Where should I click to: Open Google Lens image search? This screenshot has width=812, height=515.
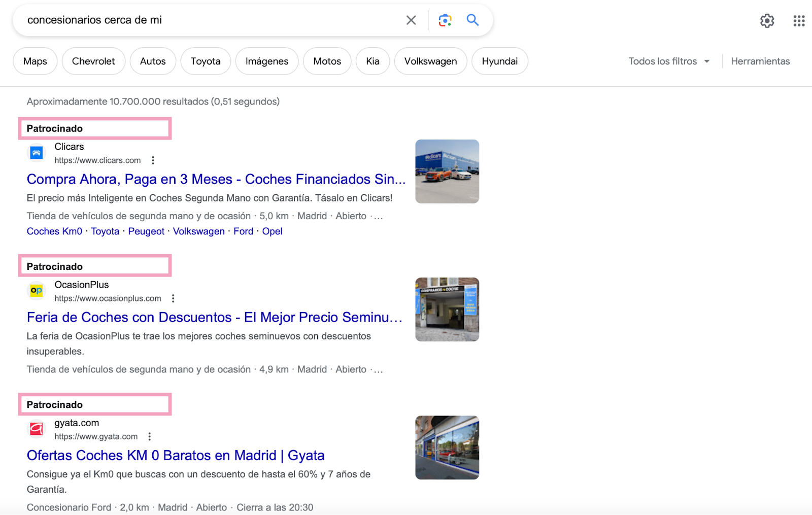445,20
